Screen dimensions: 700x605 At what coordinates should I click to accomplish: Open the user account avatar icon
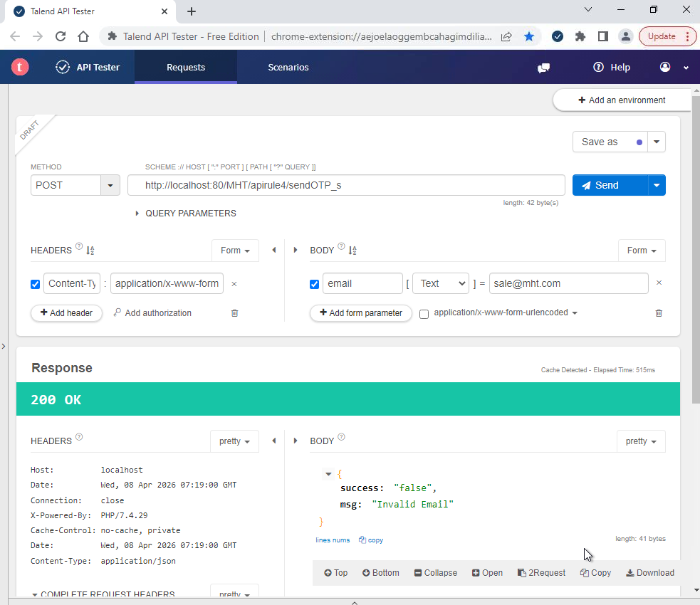(664, 67)
